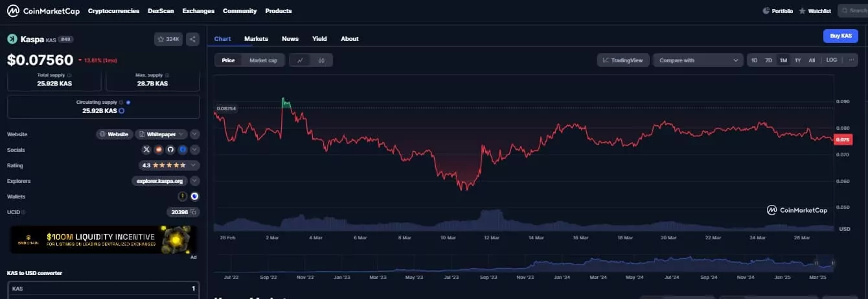The height and width of the screenshot is (299, 868).
Task: Click info icon next to UCID label
Action: [x=24, y=212]
